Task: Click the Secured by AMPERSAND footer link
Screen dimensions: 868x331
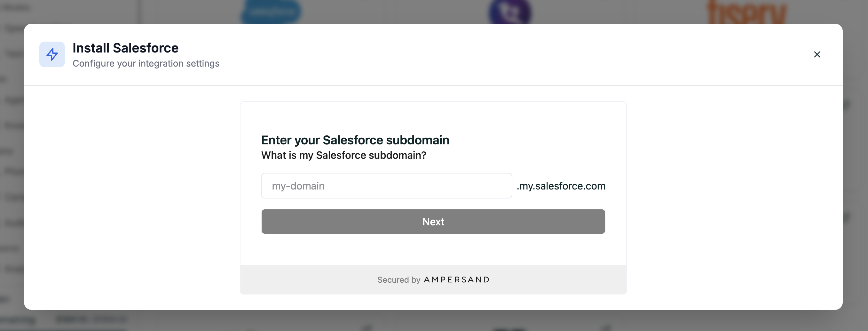Action: click(x=433, y=280)
